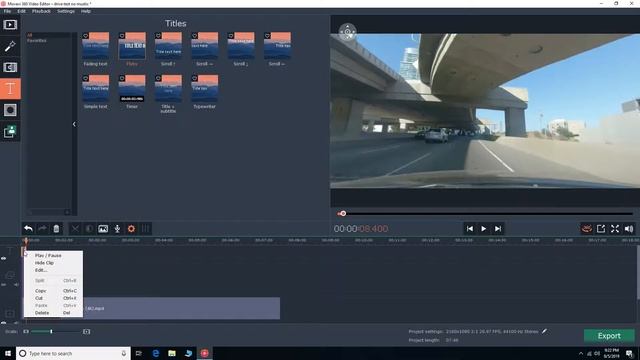This screenshot has height=360, width=640.
Task: Click the pencil to edit project settings
Action: coord(544,331)
